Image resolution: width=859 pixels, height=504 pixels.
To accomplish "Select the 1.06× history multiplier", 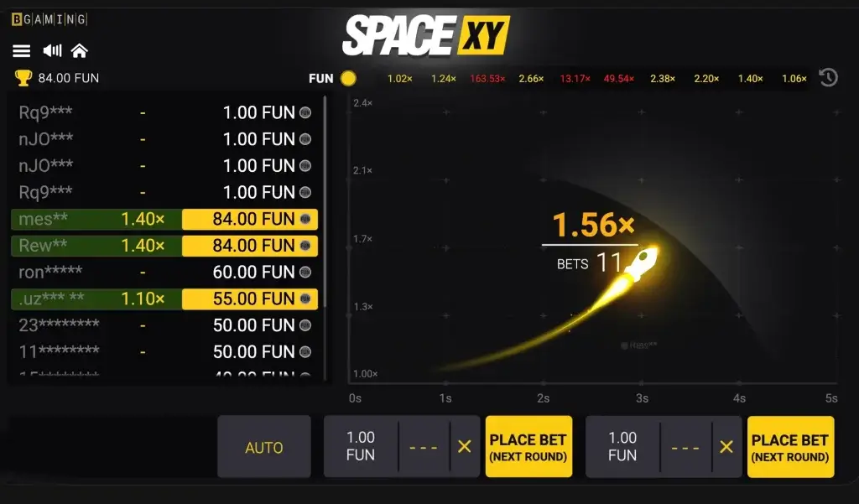I will pyautogui.click(x=794, y=79).
